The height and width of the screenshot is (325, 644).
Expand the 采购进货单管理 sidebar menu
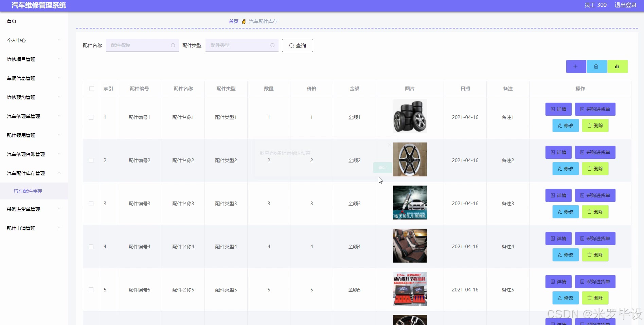tap(34, 209)
